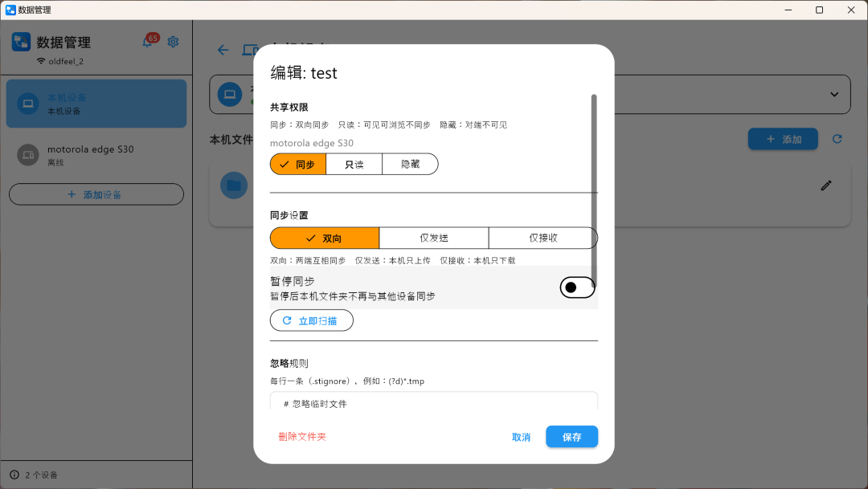Click the 忽略规则 section heading
Screen dimensions: 868x489
click(x=289, y=364)
